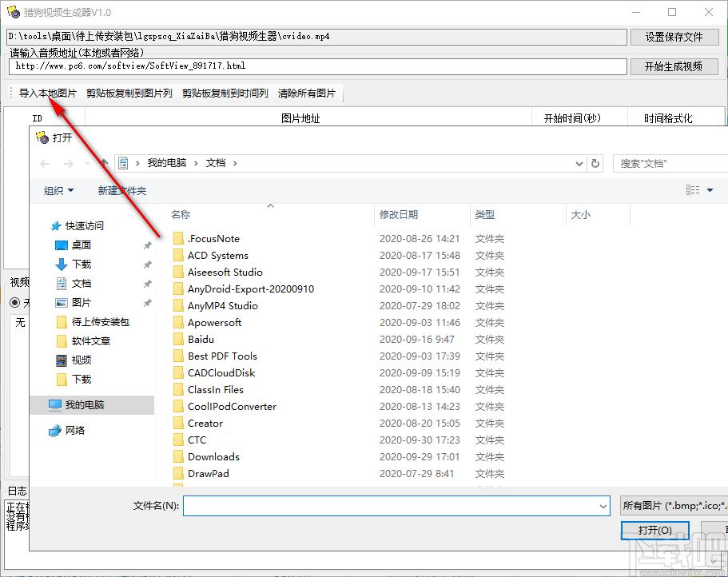
Task: Select Downloads folder icon
Action: (x=178, y=456)
